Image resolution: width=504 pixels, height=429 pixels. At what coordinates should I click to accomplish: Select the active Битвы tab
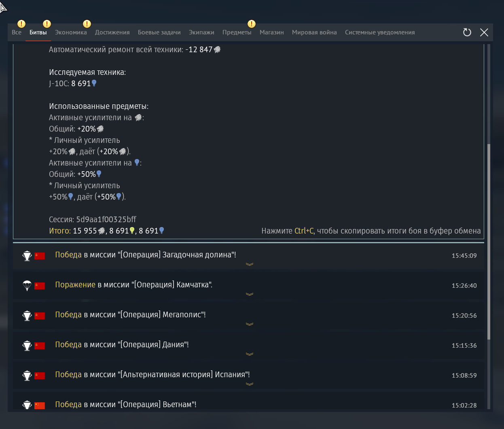(x=38, y=32)
